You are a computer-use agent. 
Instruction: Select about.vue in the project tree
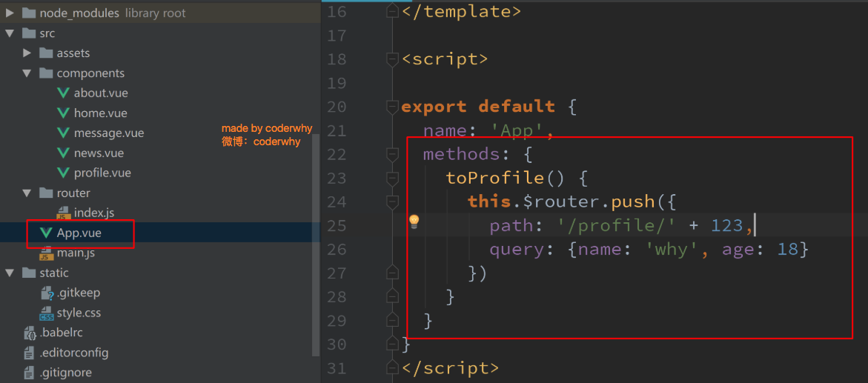click(101, 93)
